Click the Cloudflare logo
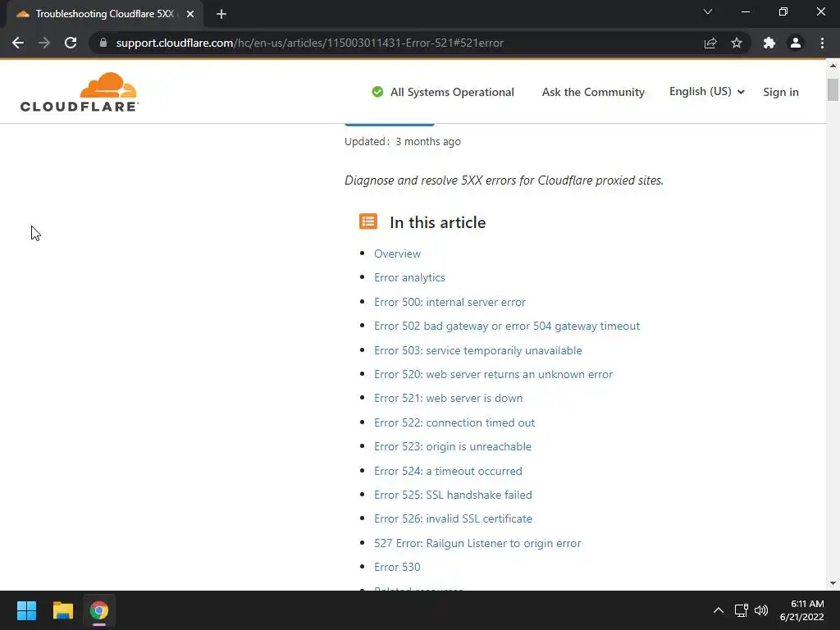This screenshot has width=840, height=630. (80, 92)
